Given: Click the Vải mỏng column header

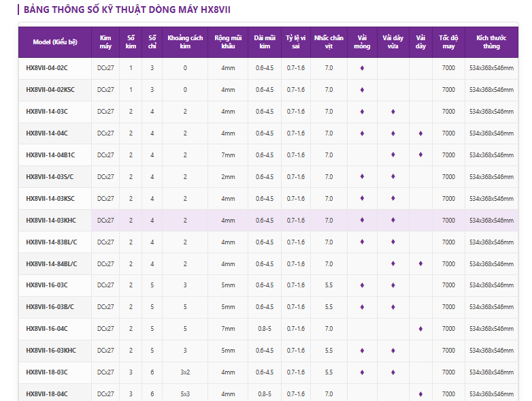Looking at the screenshot, I should [x=362, y=42].
